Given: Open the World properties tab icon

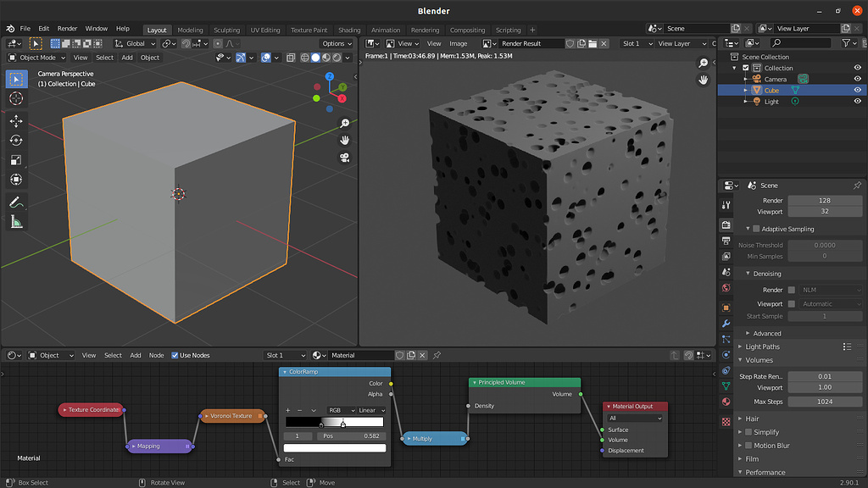Looking at the screenshot, I should [x=726, y=288].
